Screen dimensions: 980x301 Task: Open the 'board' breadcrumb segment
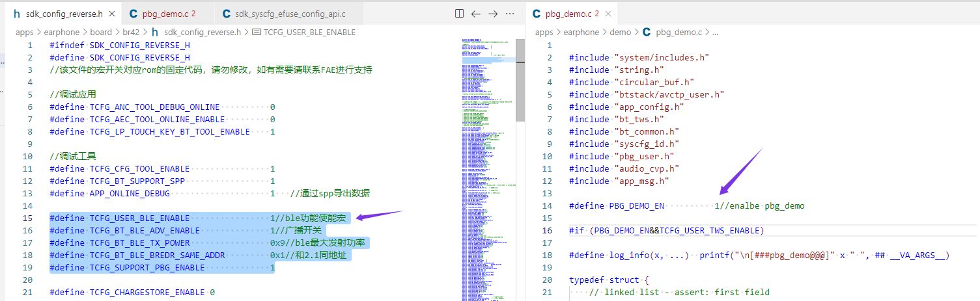(101, 32)
